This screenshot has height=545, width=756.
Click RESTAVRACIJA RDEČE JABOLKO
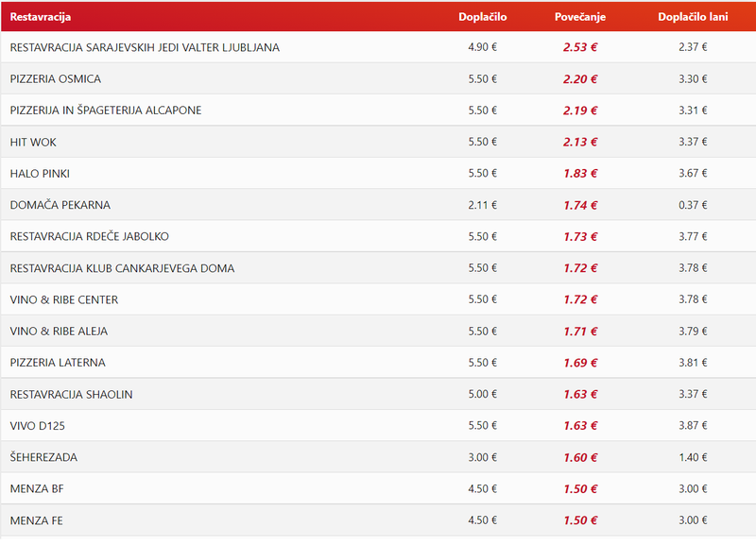[x=89, y=236]
